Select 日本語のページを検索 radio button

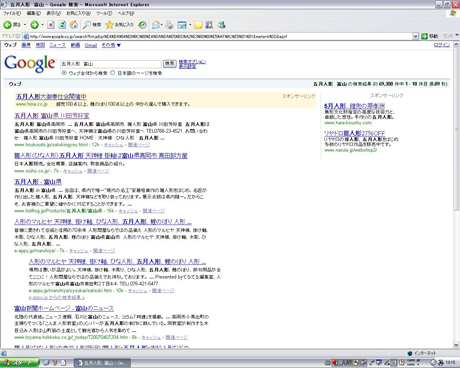[113, 73]
